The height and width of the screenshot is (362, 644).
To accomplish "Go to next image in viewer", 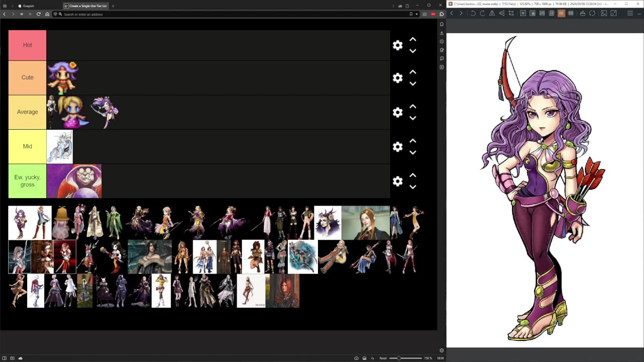I will pyautogui.click(x=461, y=13).
